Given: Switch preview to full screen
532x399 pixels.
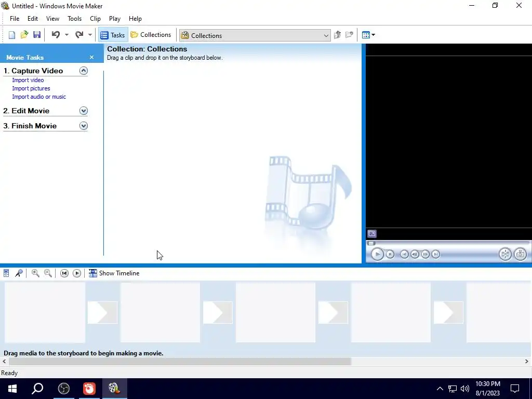Looking at the screenshot, I should click(372, 234).
